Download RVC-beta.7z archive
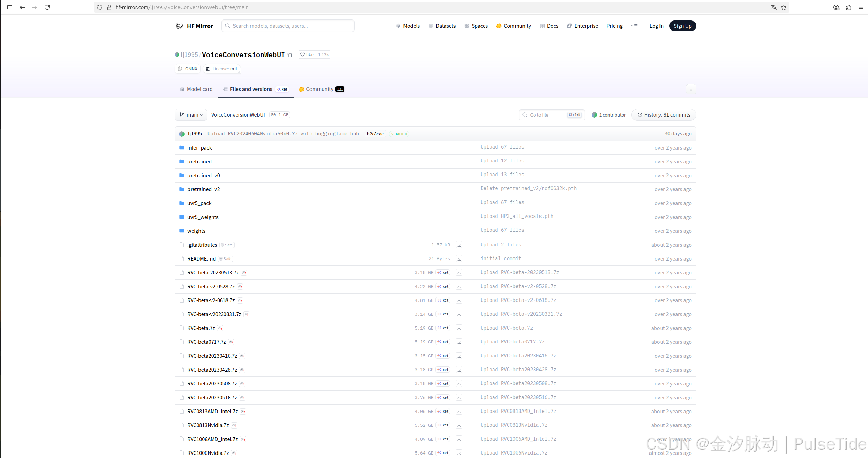 459,328
